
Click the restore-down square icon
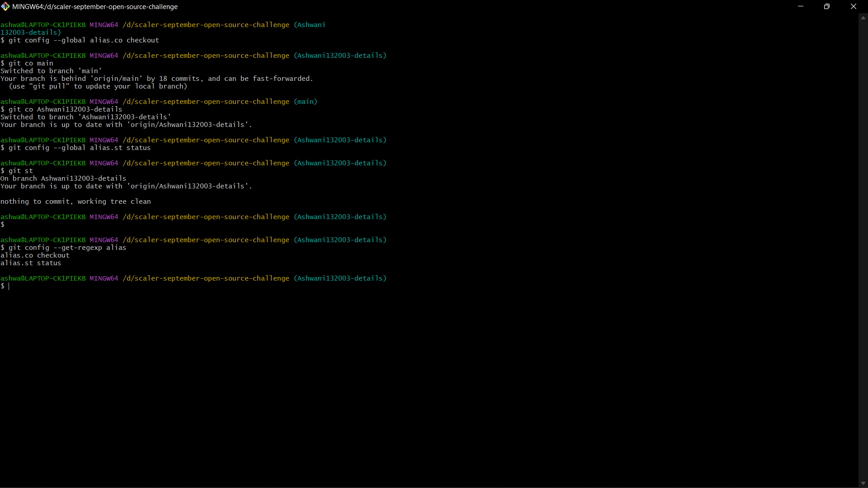pyautogui.click(x=827, y=6)
